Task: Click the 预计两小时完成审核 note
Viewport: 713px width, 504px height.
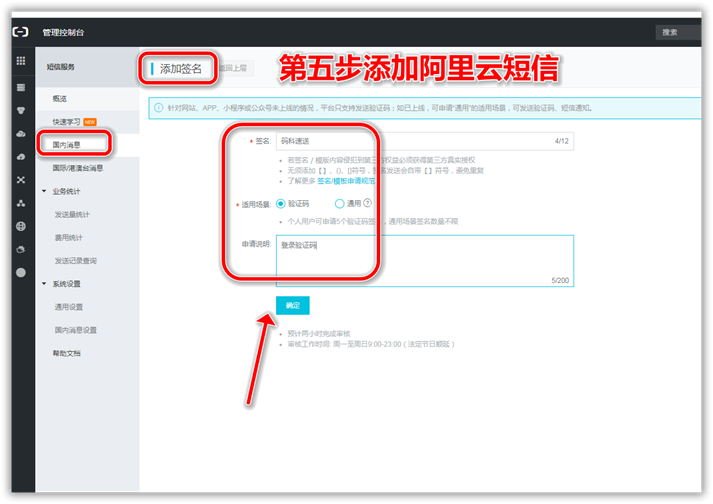Action: point(319,333)
